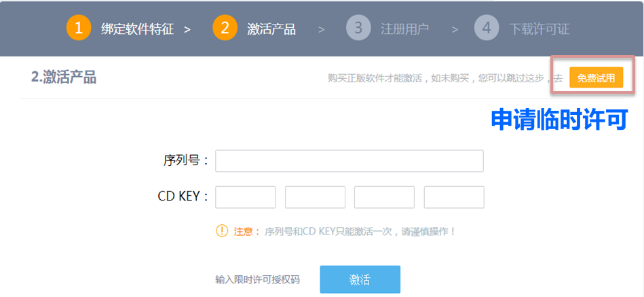Open the 下载许可证 step
This screenshot has width=644, height=297.
click(539, 29)
